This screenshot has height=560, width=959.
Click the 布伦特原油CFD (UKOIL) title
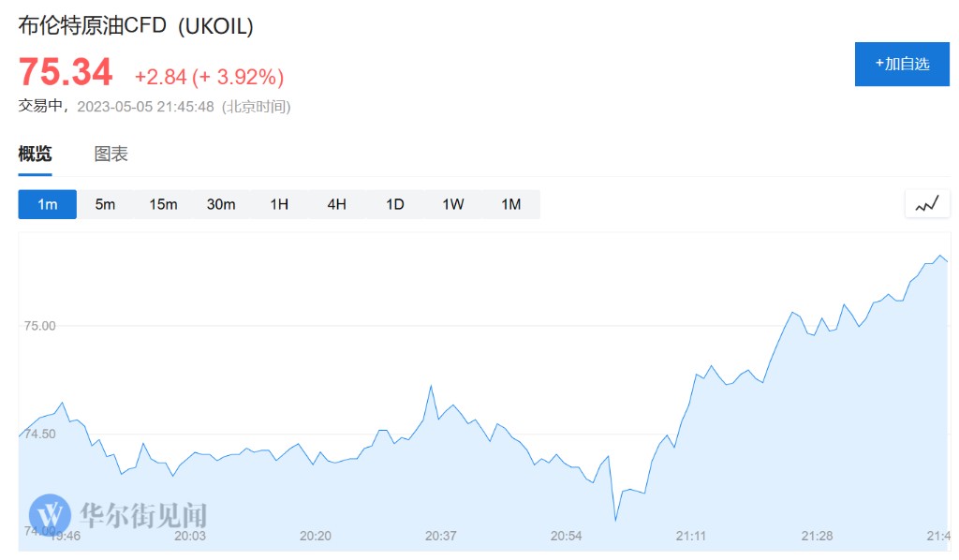(136, 26)
